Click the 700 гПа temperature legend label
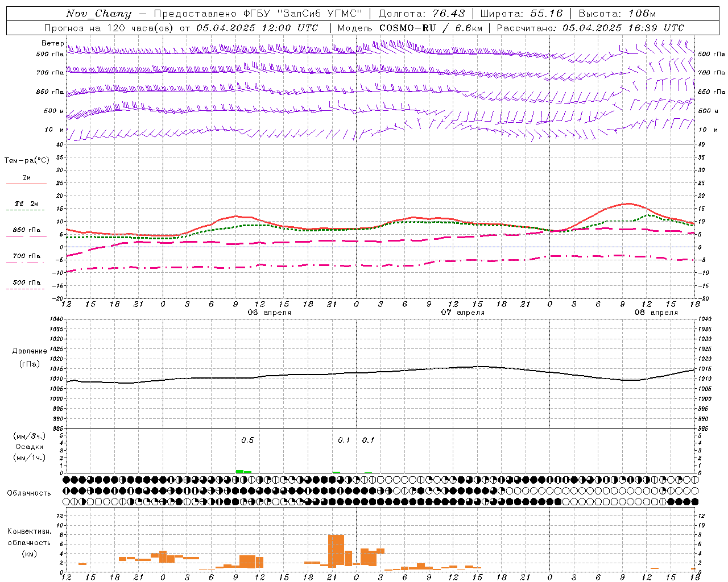The width and height of the screenshot is (728, 582). (27, 256)
